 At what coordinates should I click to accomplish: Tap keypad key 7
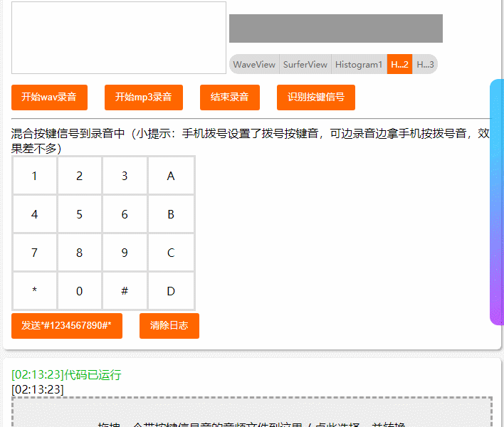pyautogui.click(x=35, y=253)
